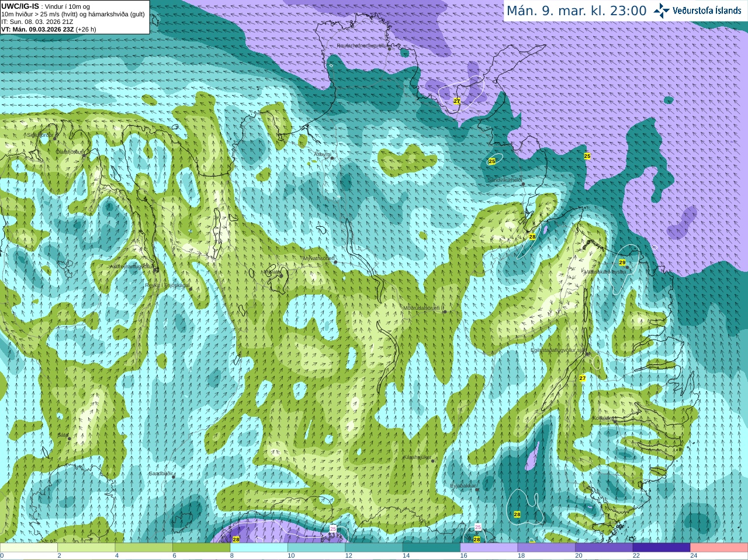Click the 'Mán. 9. mar. kl. 23:00' timestamp
748x560 pixels.
pyautogui.click(x=576, y=11)
